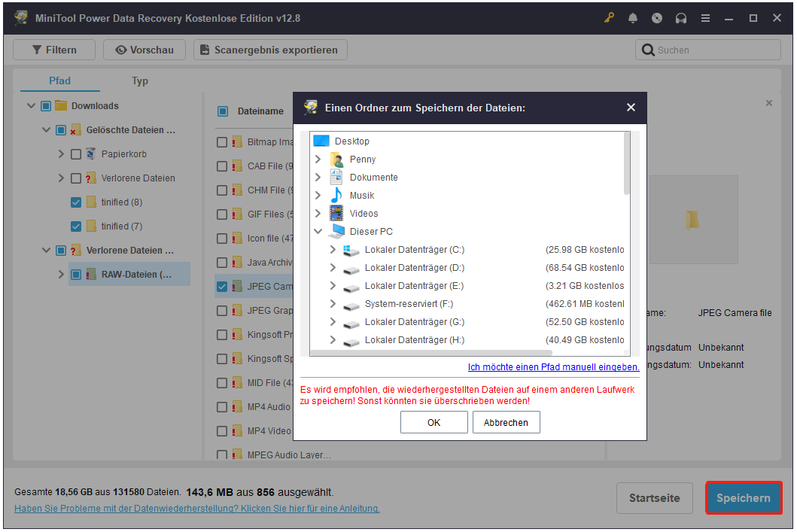Open the manual path entry link

pyautogui.click(x=553, y=367)
